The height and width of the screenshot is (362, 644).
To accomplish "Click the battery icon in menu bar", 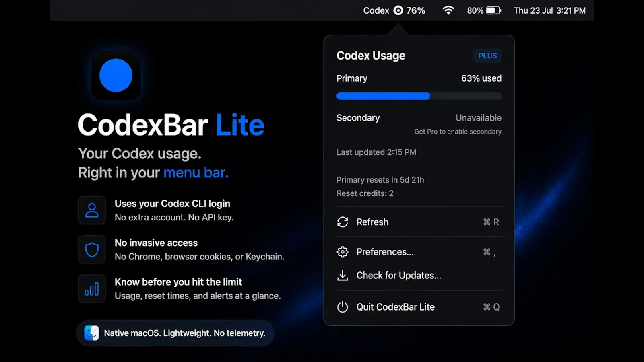I will (x=493, y=10).
